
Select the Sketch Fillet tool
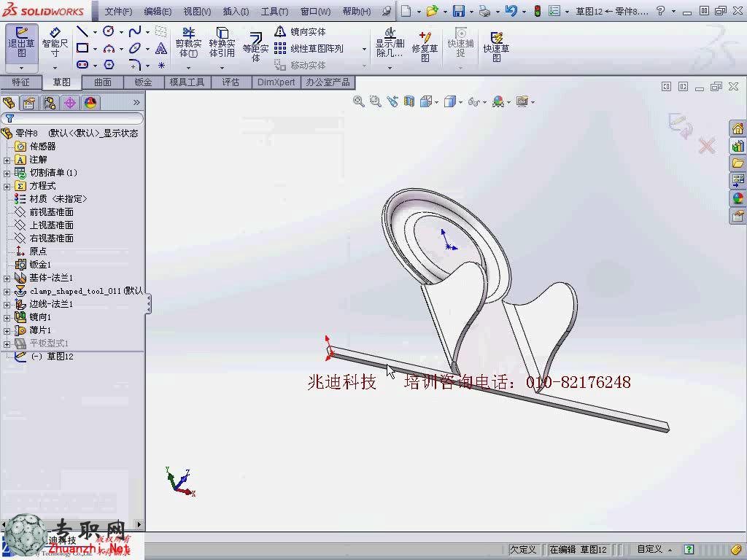click(x=135, y=65)
